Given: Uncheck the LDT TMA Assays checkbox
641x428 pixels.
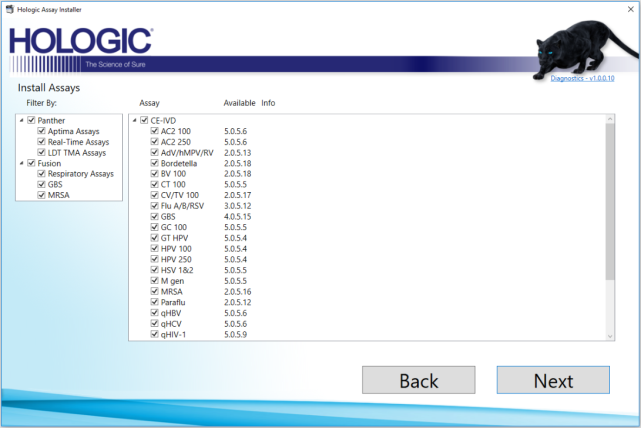Looking at the screenshot, I should pyautogui.click(x=41, y=153).
